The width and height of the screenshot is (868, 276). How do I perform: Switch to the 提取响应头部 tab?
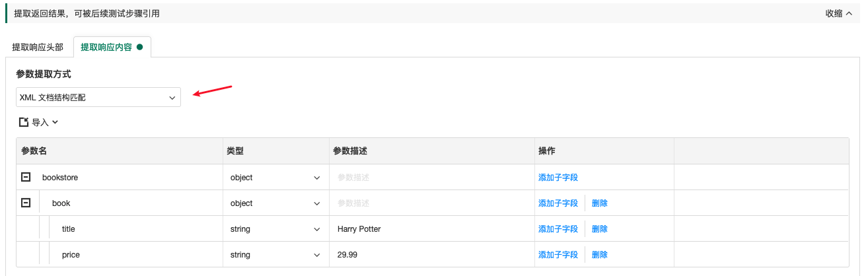[x=38, y=47]
